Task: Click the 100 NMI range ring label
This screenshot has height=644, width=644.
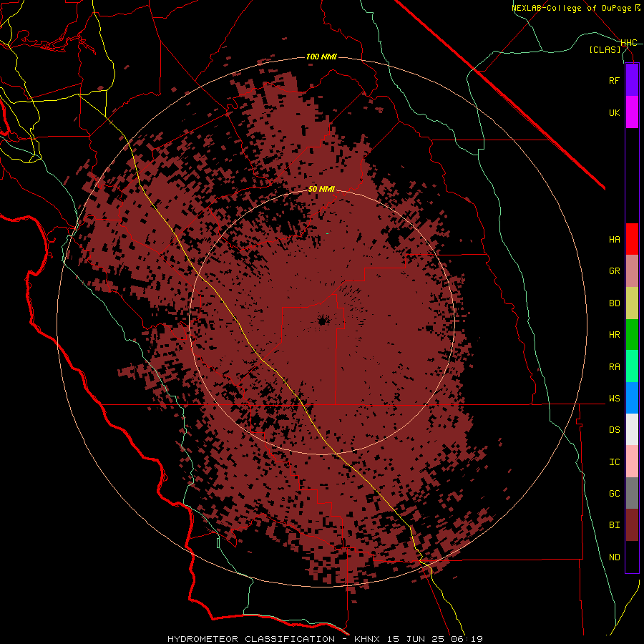Action: click(321, 57)
